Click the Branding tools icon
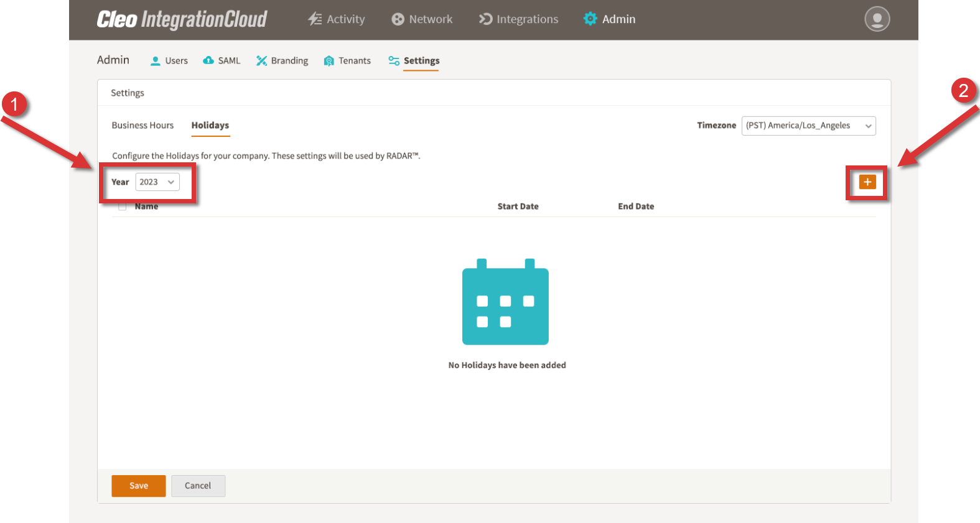Image resolution: width=980 pixels, height=523 pixels. tap(261, 60)
